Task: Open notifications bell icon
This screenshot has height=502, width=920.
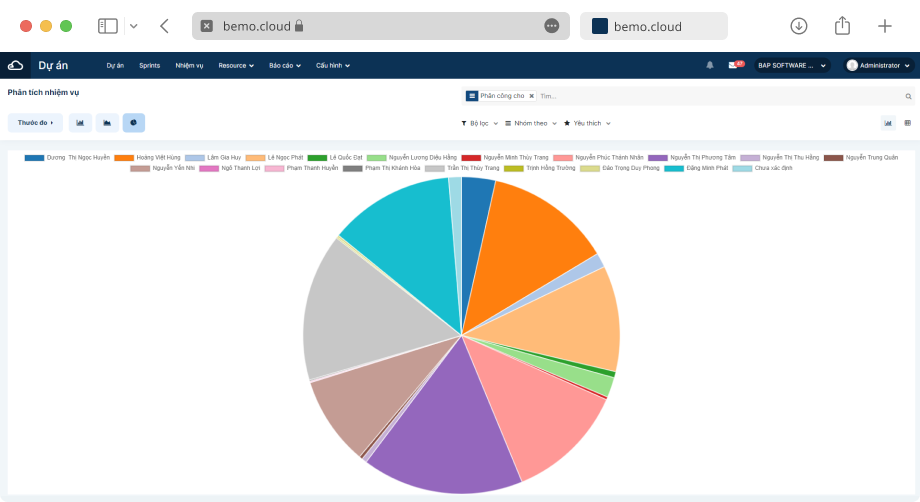Action: coord(710,65)
